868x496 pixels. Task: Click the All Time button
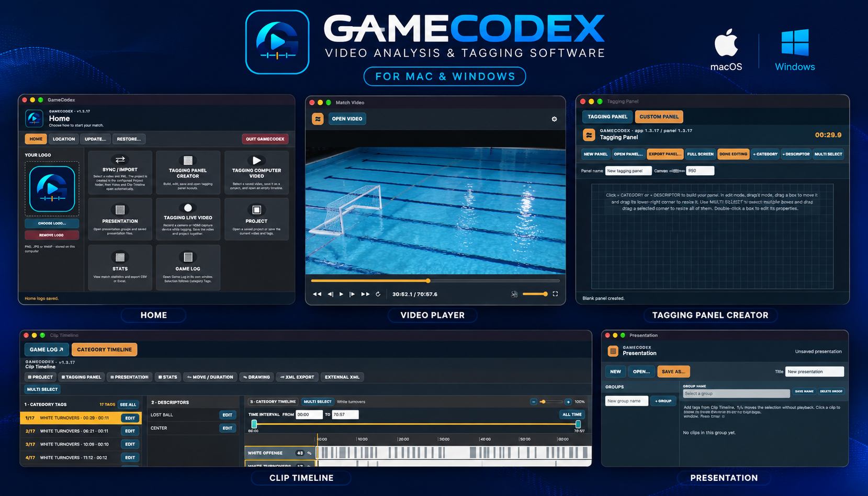point(572,414)
